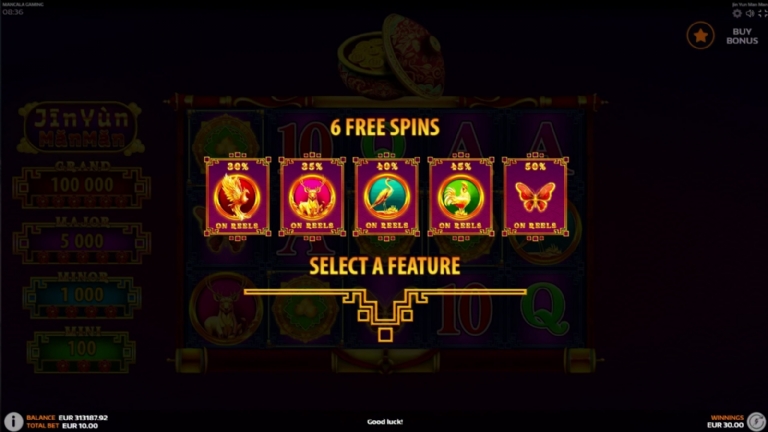Toggle fullscreen mode icon
The width and height of the screenshot is (768, 432).
[x=763, y=14]
